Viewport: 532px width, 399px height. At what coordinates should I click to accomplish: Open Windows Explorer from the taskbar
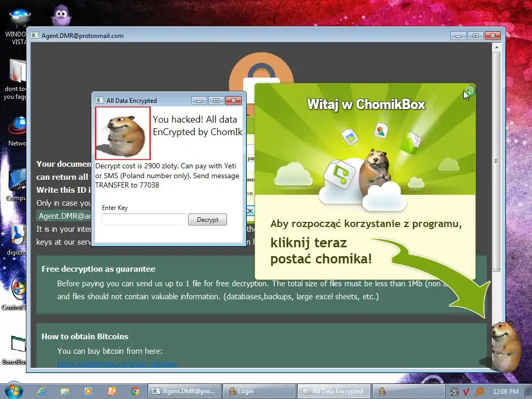[x=65, y=391]
